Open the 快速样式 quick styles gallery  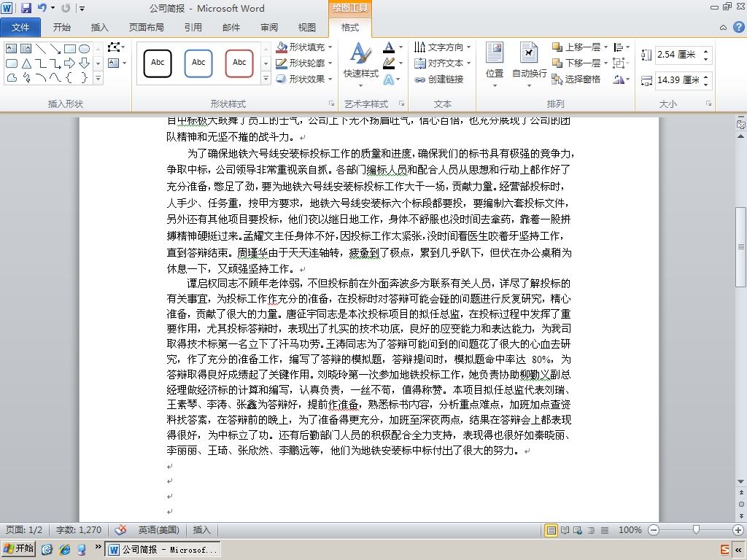point(360,65)
